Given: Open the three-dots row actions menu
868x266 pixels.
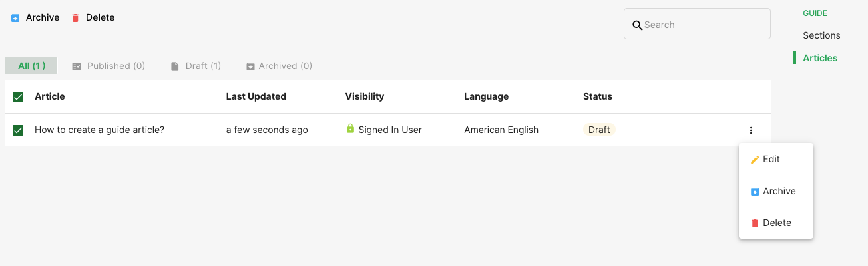Looking at the screenshot, I should pyautogui.click(x=751, y=130).
